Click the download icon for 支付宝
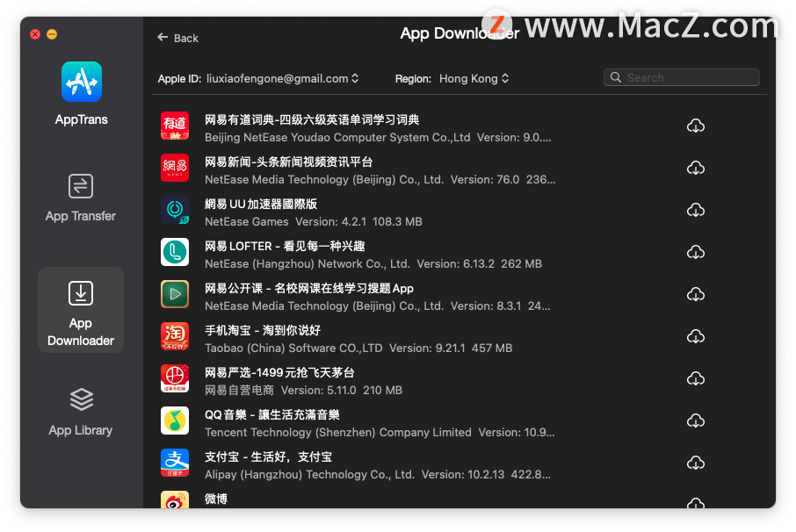Screen dimensions: 796x532 (696, 463)
